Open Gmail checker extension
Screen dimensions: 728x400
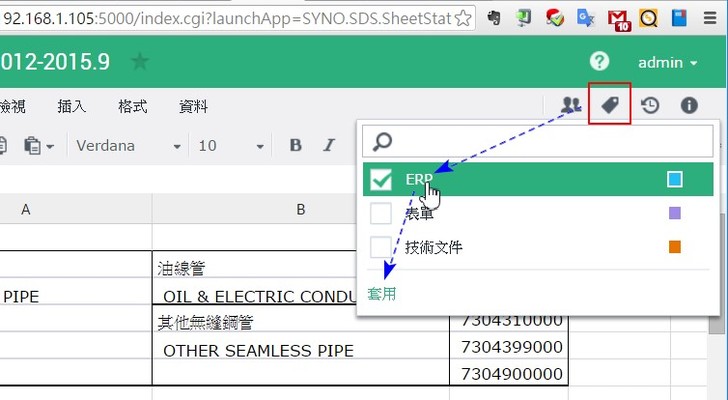click(619, 20)
